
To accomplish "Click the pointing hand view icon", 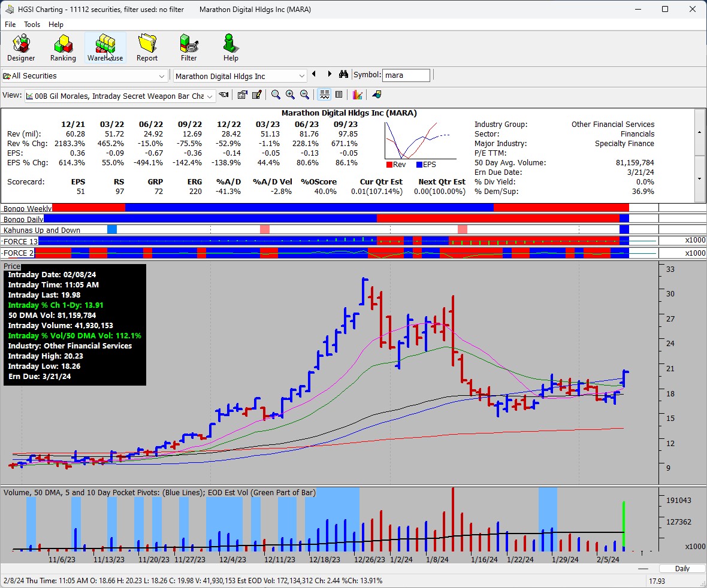I will coord(223,95).
